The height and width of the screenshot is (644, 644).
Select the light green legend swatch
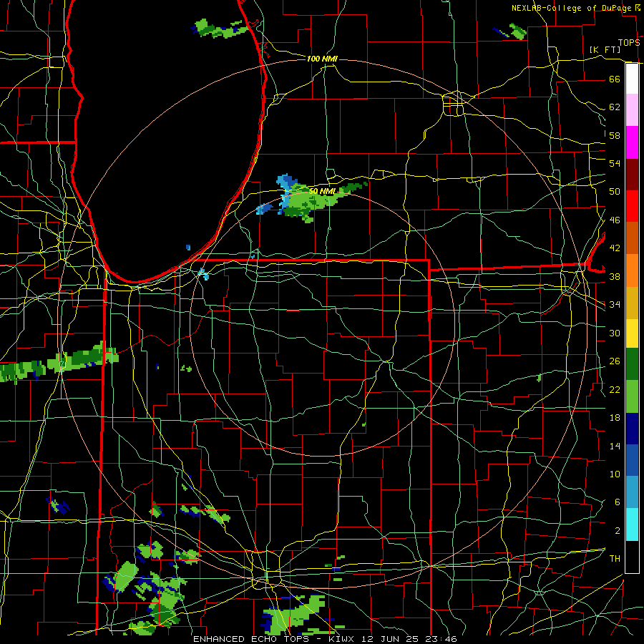point(632,396)
